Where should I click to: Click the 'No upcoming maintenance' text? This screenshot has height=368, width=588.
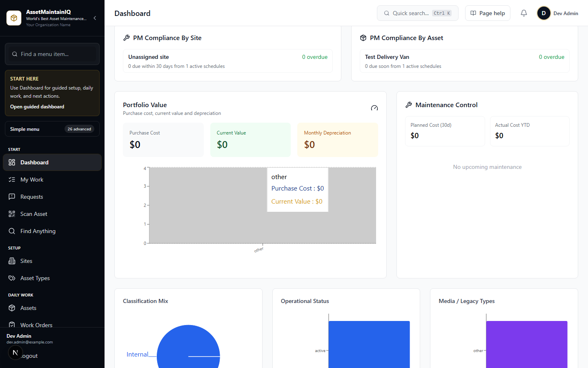(487, 167)
